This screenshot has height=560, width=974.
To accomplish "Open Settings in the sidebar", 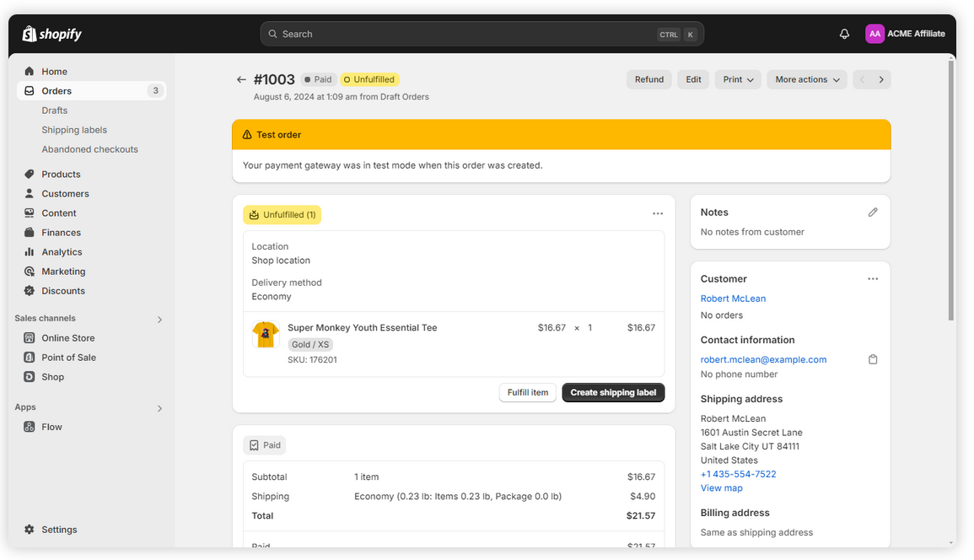I will pos(59,530).
